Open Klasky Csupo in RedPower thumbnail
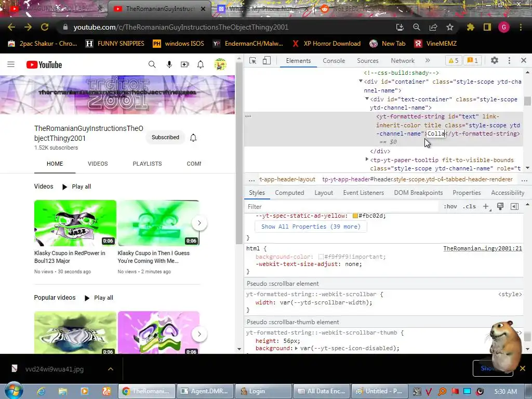This screenshot has height=399, width=532. pyautogui.click(x=75, y=223)
